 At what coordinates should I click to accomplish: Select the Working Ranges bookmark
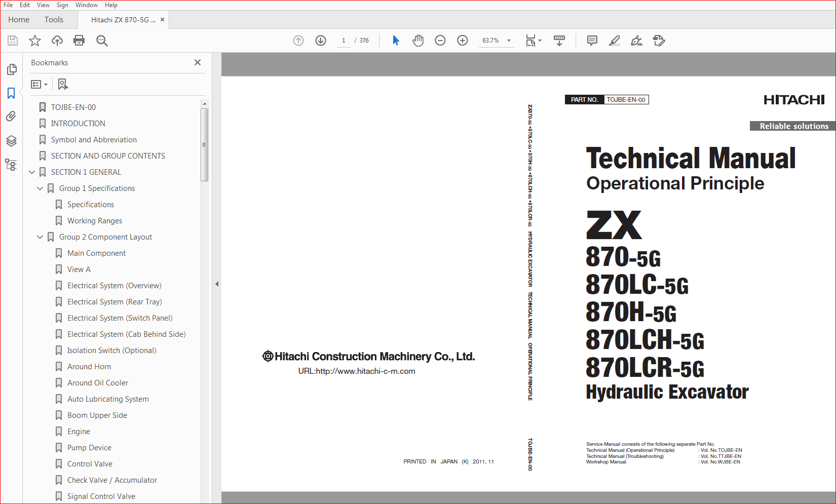95,221
